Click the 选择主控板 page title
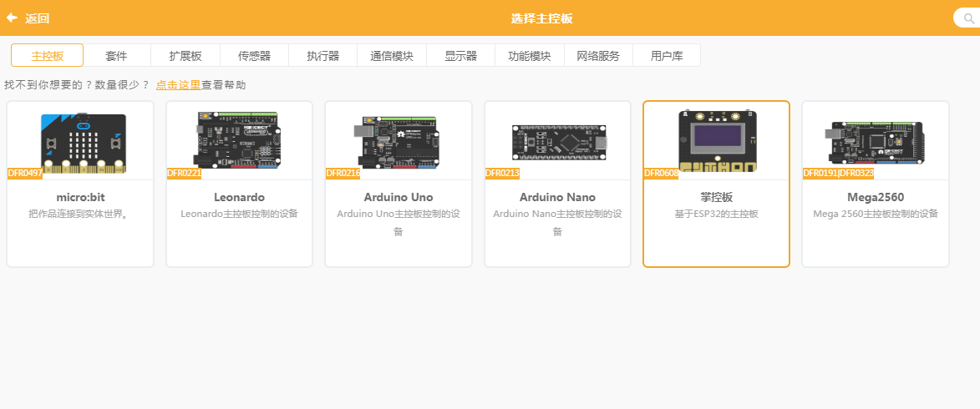The height and width of the screenshot is (409, 980). [x=542, y=18]
